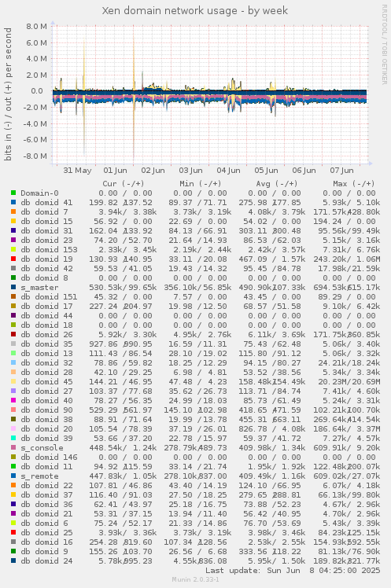Select the graph title 'Xen domain network usage - by week'
391x588 pixels.
point(195,10)
